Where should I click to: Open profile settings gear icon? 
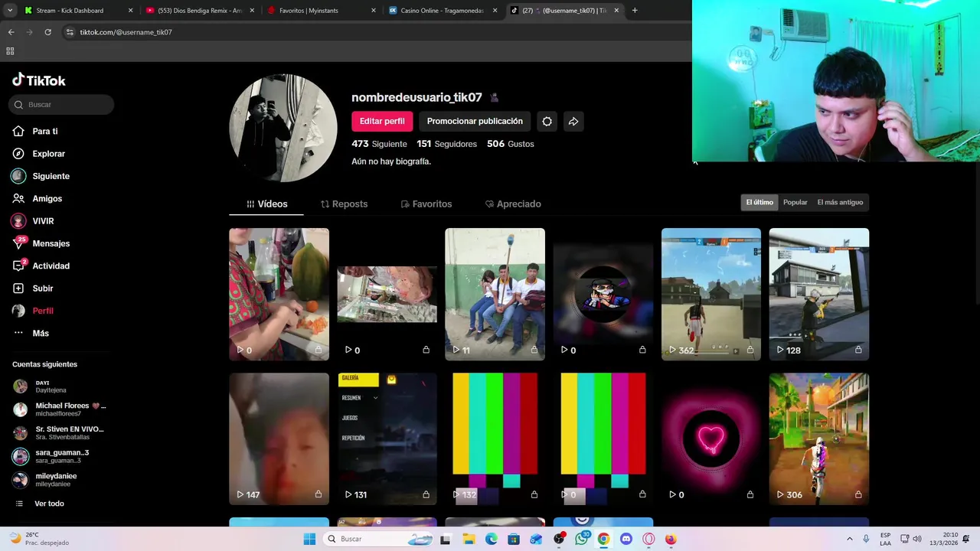pos(547,121)
